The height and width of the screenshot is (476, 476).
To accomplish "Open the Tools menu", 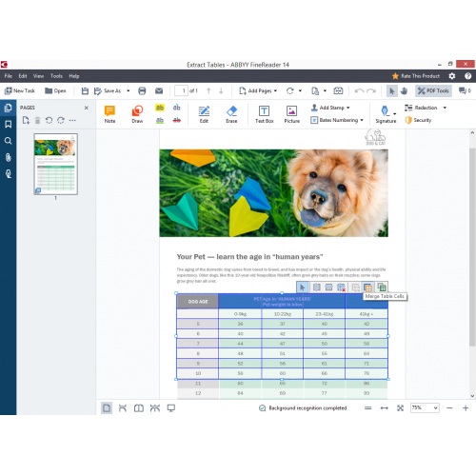I will coord(56,76).
